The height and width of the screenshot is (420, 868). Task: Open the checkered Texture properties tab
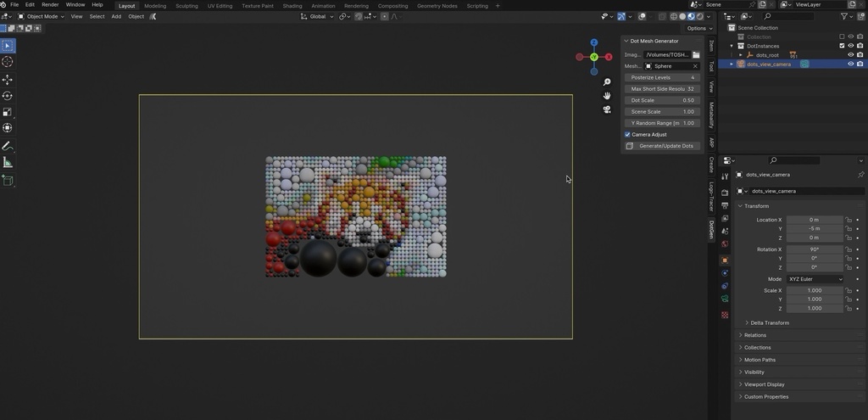tap(725, 315)
